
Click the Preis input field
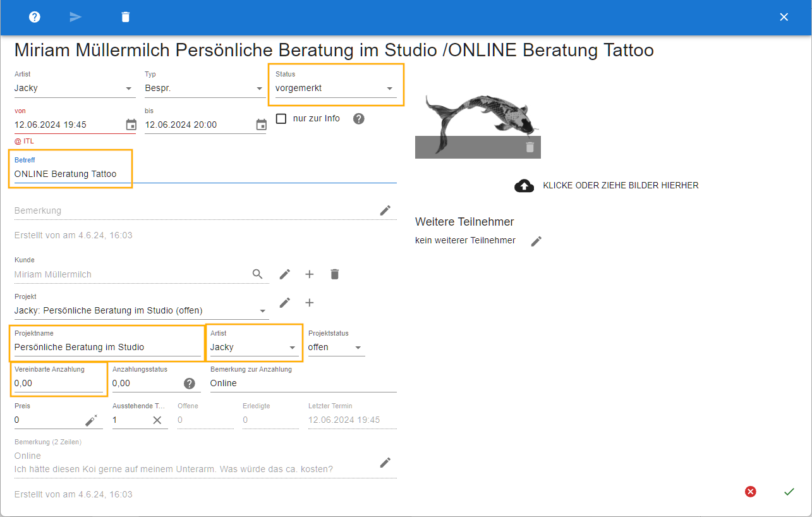49,420
